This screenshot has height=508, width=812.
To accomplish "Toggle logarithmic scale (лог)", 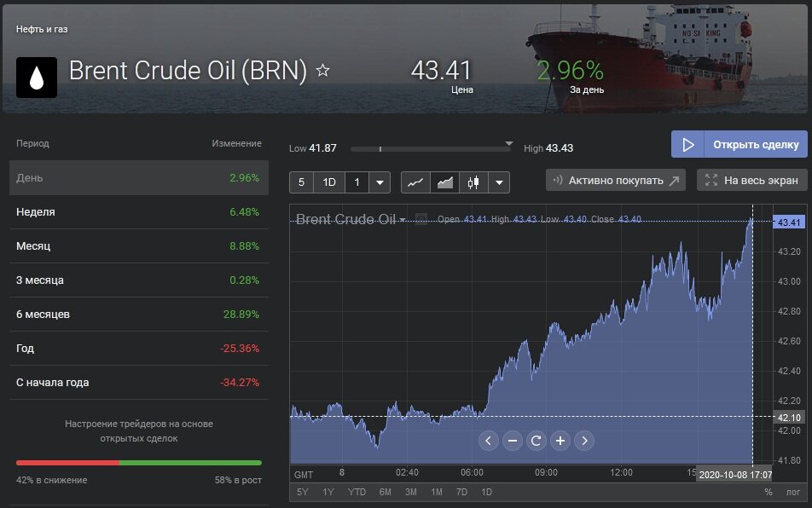I will click(792, 492).
